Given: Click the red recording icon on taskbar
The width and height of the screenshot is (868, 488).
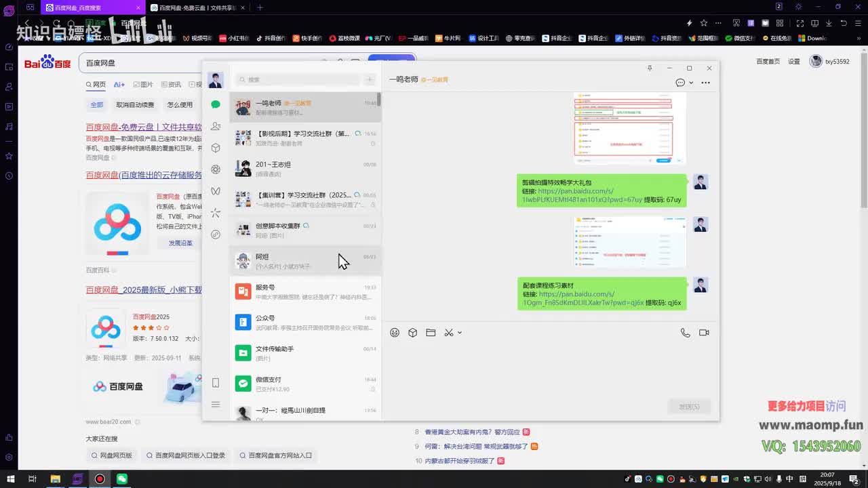Looking at the screenshot, I should coord(100,479).
